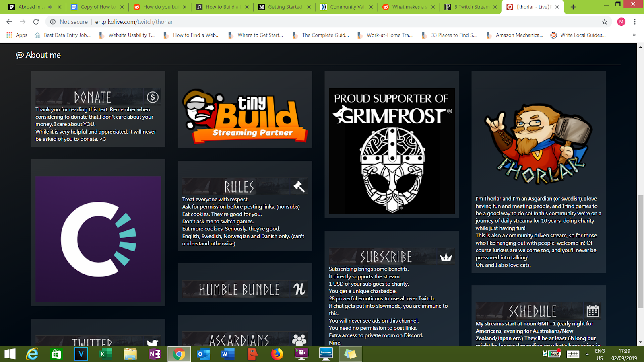Switch to the What makes a tab
This screenshot has width=644, height=362.
pos(409,7)
